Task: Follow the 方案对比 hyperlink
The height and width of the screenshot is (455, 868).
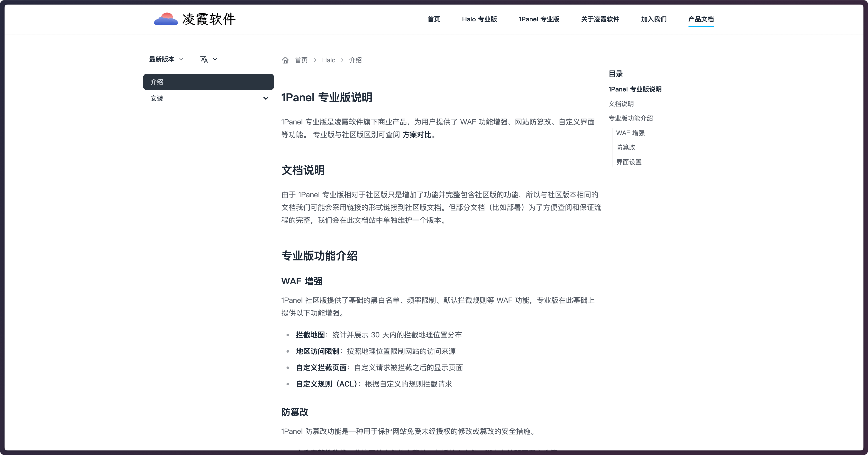Action: click(417, 135)
